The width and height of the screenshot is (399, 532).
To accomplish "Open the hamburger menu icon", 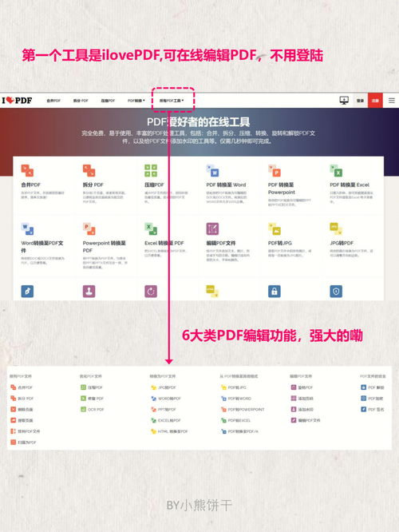I will pos(392,101).
